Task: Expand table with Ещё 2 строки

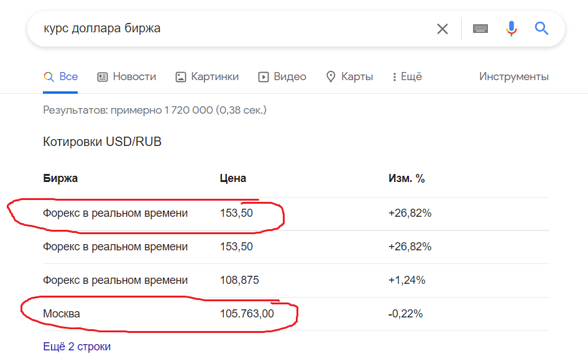Action: point(77,347)
